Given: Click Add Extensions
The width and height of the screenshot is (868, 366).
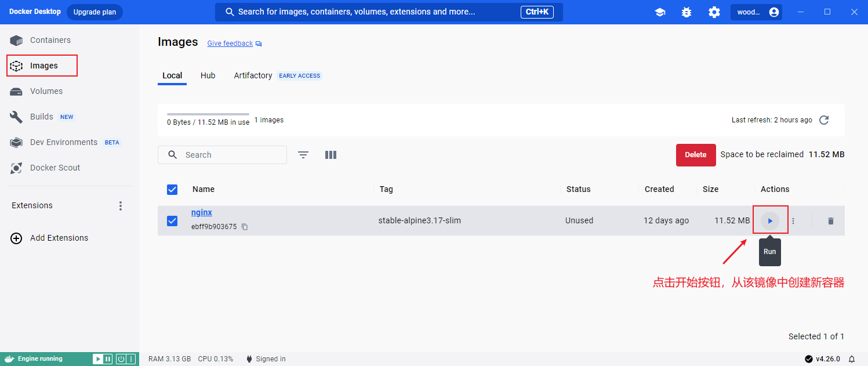Looking at the screenshot, I should (x=50, y=238).
